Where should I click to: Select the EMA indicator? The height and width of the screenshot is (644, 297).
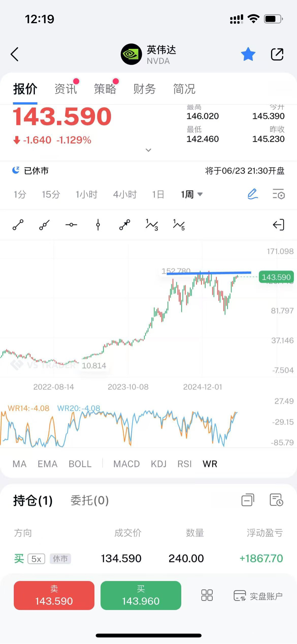coord(48,464)
